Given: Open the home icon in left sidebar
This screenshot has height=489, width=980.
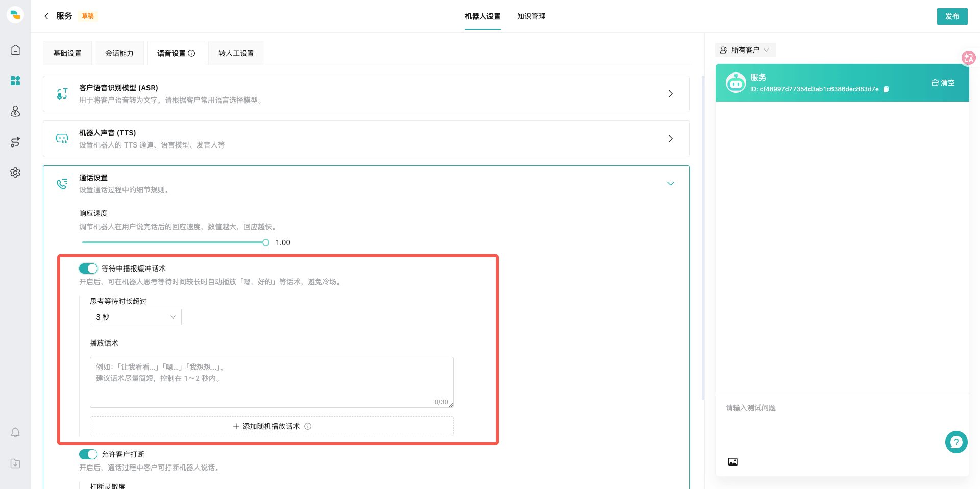Looking at the screenshot, I should tap(15, 50).
